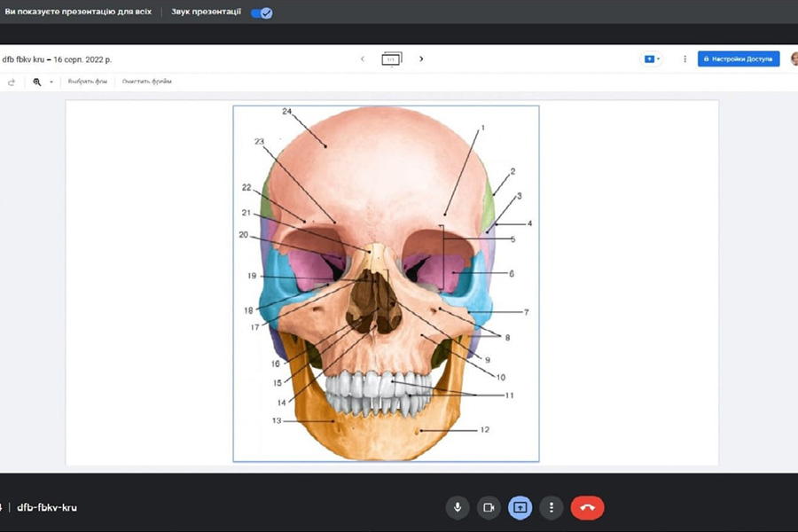The width and height of the screenshot is (798, 532).
Task: Open the 'Настройки Доступа' share settings
Action: point(739,59)
